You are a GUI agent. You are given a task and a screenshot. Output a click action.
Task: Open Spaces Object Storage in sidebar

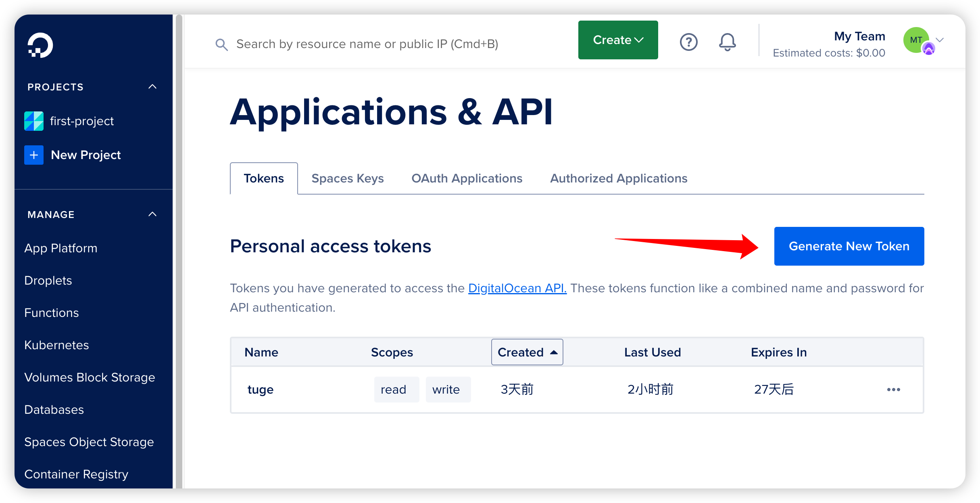pyautogui.click(x=89, y=442)
